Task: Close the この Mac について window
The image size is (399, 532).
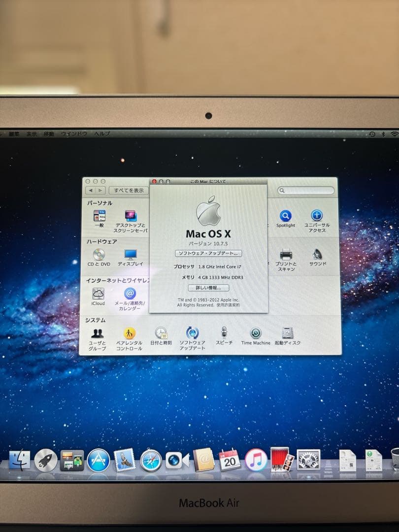Action: coord(154,181)
